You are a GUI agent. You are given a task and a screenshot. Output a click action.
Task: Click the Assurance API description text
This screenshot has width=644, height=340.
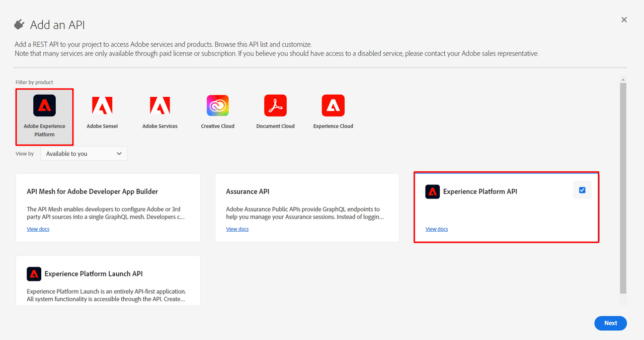(x=305, y=213)
